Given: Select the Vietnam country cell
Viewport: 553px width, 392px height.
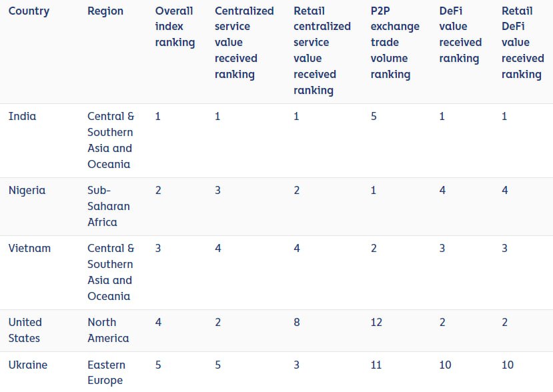Looking at the screenshot, I should pos(29,249).
